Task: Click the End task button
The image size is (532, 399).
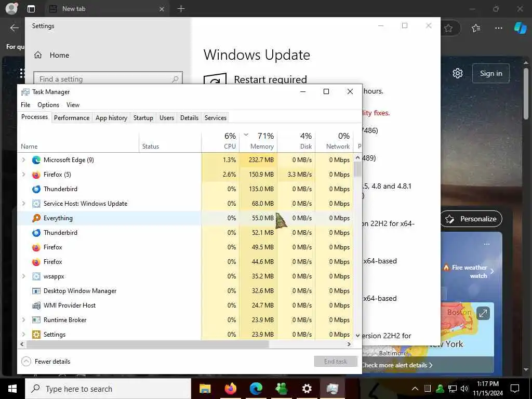Action: (336, 362)
